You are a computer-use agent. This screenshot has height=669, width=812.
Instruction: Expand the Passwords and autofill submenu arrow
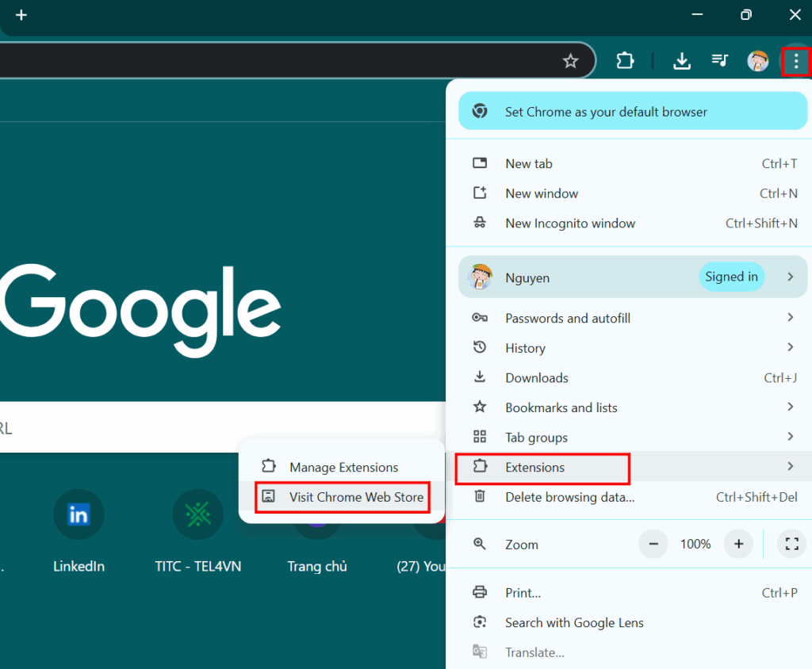[x=791, y=317]
